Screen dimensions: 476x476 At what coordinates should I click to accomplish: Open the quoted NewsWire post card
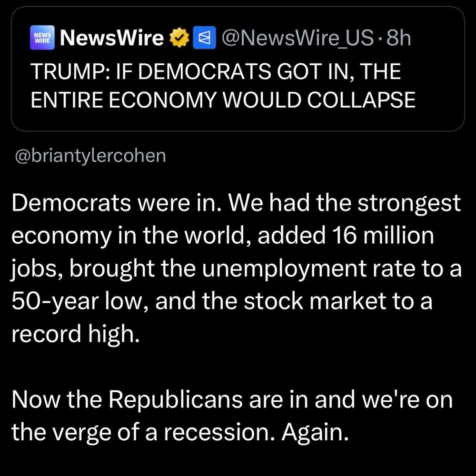coord(238,69)
